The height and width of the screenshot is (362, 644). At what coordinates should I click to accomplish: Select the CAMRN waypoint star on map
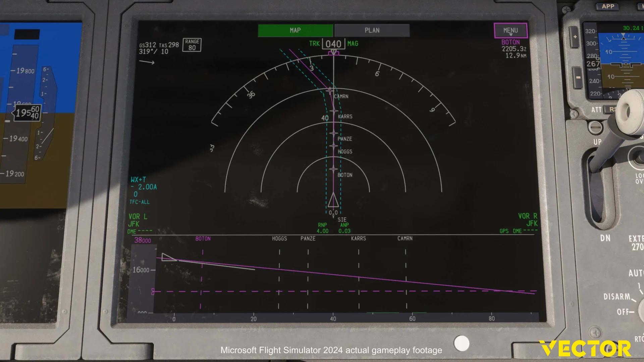point(330,90)
